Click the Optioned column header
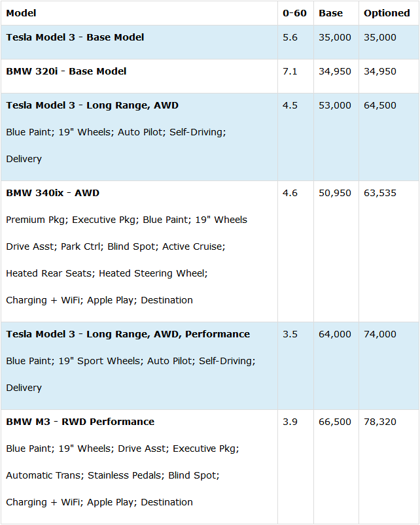Viewport: 420px width, 525px height. point(387,13)
